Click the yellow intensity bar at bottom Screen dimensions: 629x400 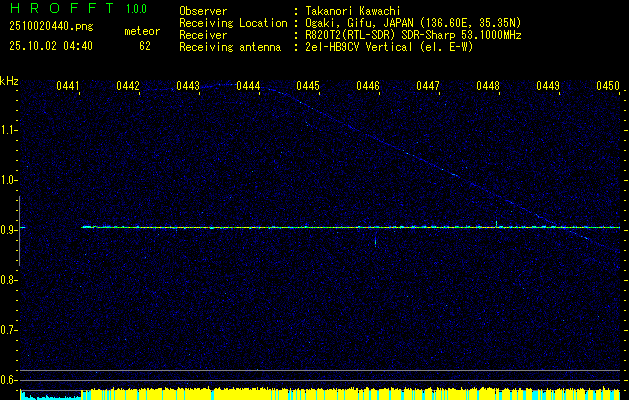pos(350,394)
